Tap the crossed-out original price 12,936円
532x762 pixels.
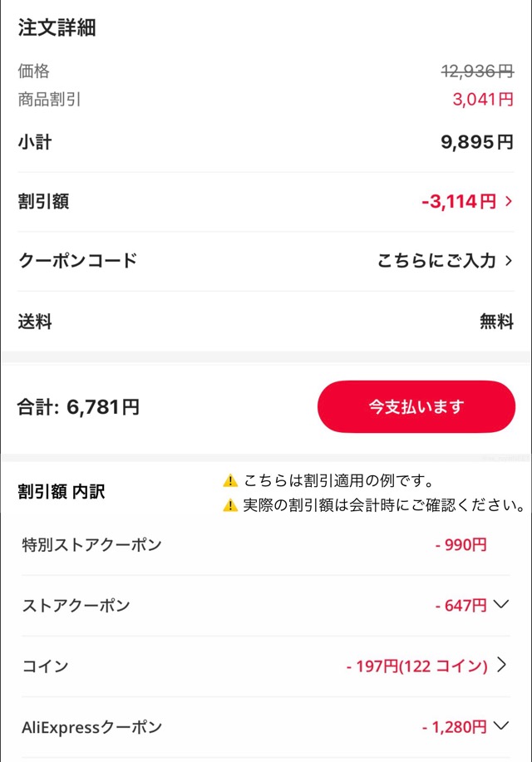coord(475,71)
